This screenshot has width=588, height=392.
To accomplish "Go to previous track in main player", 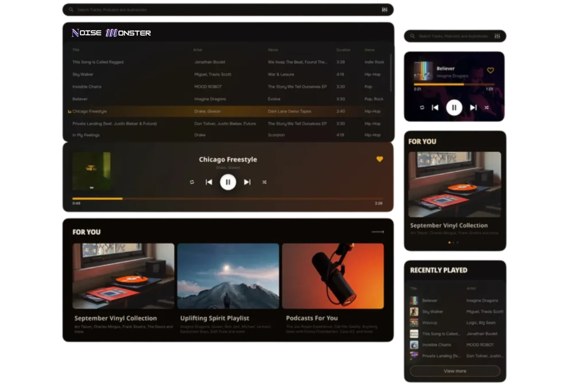I will pyautogui.click(x=209, y=182).
